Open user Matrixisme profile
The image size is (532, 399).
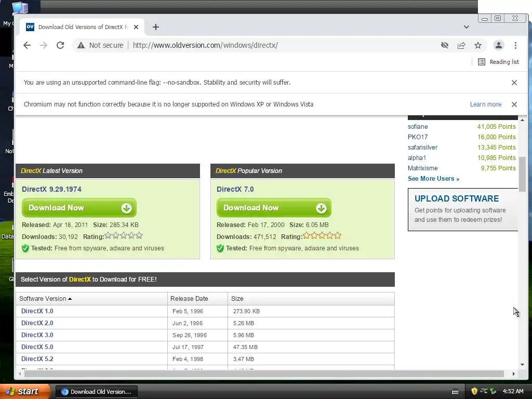423,168
